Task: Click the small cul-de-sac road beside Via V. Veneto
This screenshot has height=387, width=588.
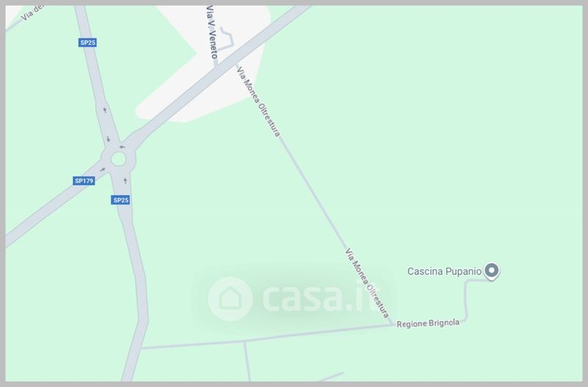Action: coord(227,38)
